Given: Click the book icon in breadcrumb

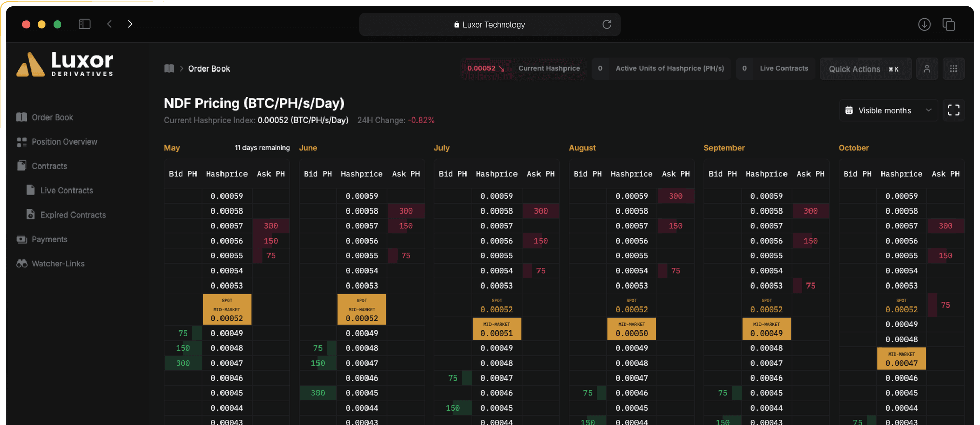Looking at the screenshot, I should (169, 68).
